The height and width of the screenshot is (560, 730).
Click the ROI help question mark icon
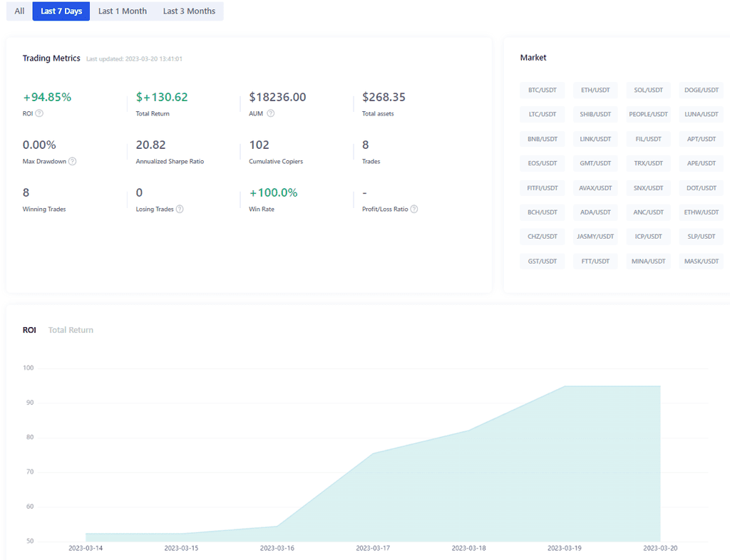pos(39,113)
